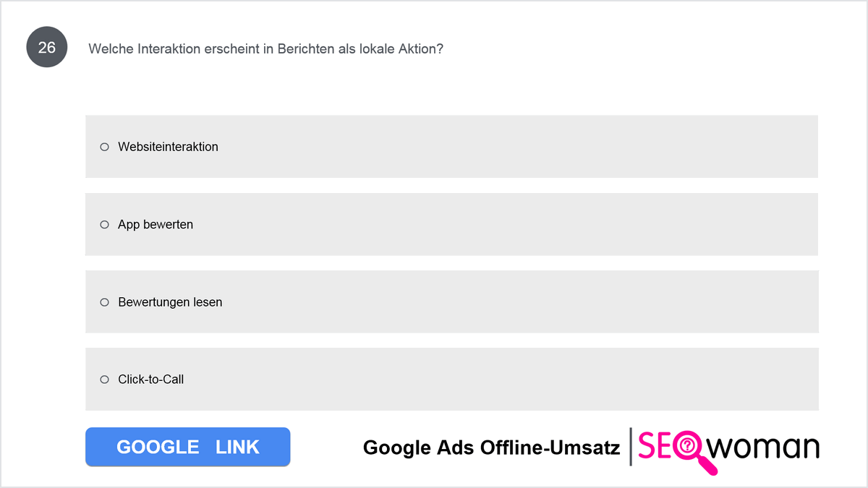Mark the Bewertungen lesen radio button
The height and width of the screenshot is (488, 868).
104,302
